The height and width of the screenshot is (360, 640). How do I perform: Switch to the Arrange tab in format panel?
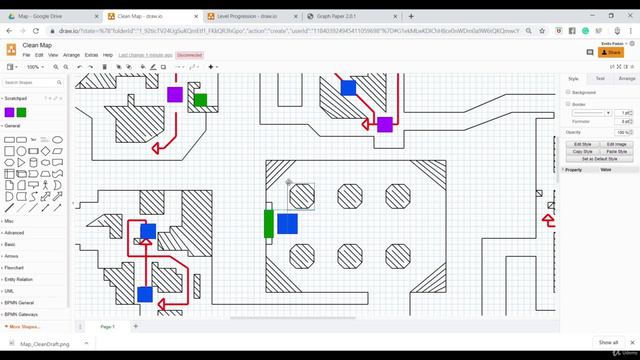(627, 78)
